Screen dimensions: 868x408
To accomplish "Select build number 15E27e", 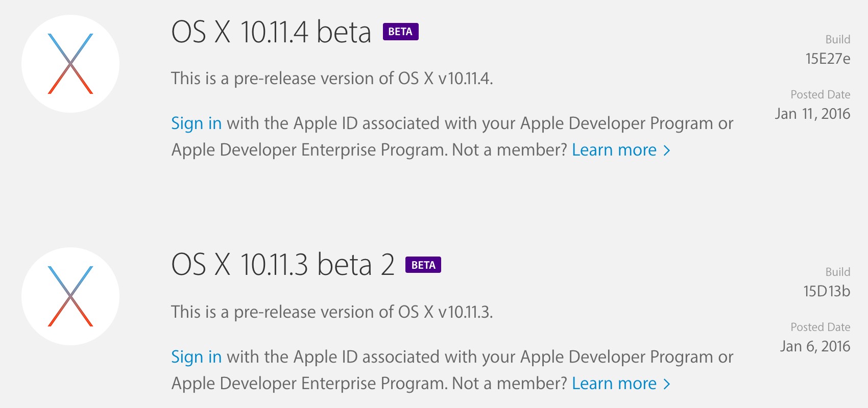I will point(828,59).
